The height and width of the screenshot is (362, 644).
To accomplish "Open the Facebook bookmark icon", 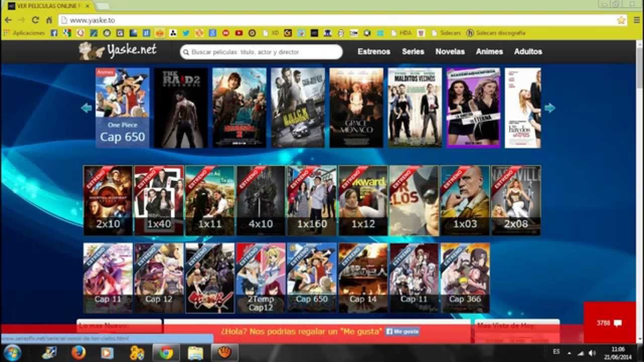I will click(54, 33).
